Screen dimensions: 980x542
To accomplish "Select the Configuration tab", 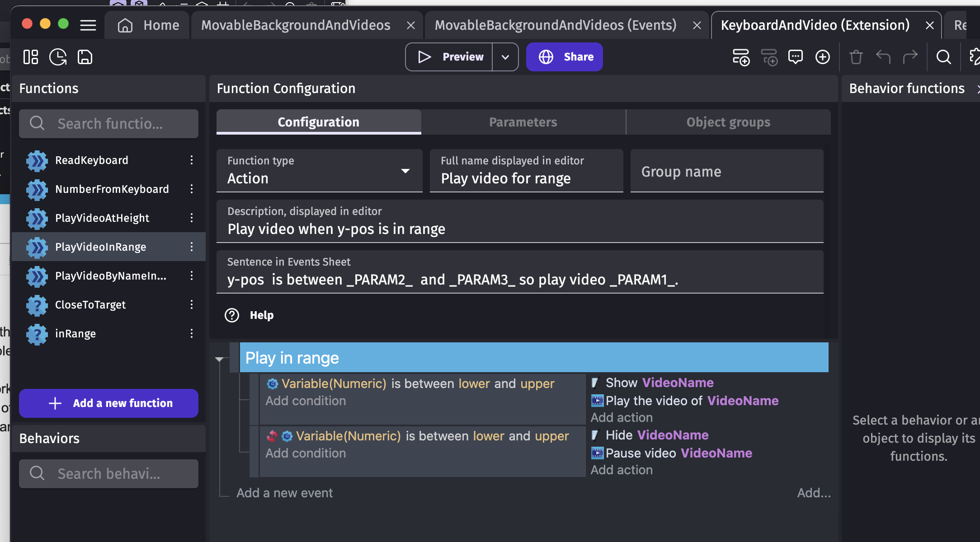I will pyautogui.click(x=319, y=122).
